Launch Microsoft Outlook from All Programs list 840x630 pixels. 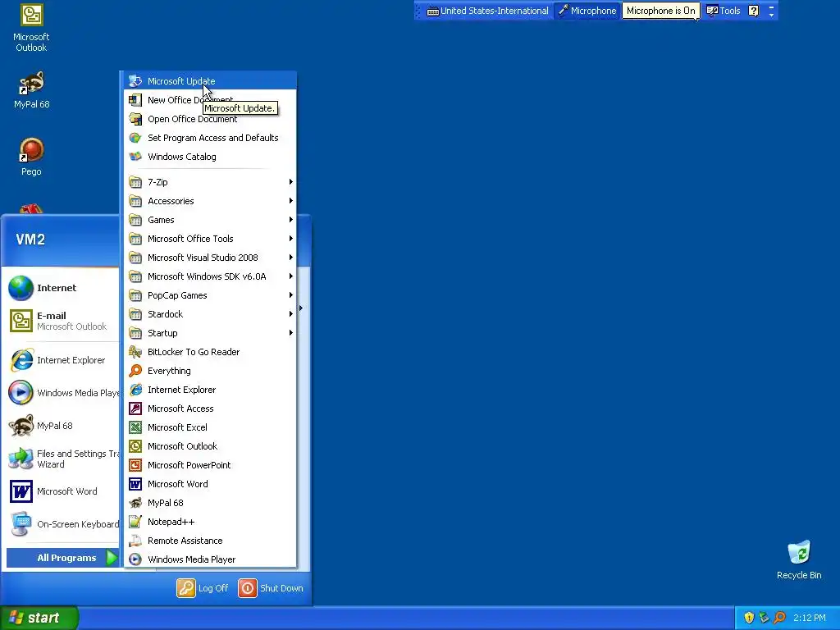point(210,446)
